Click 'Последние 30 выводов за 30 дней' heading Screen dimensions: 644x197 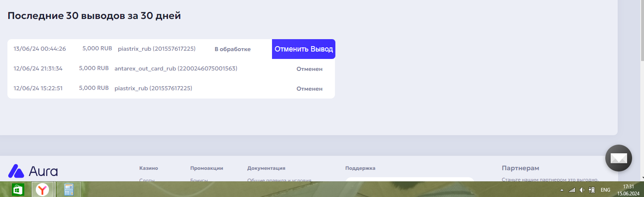[94, 16]
